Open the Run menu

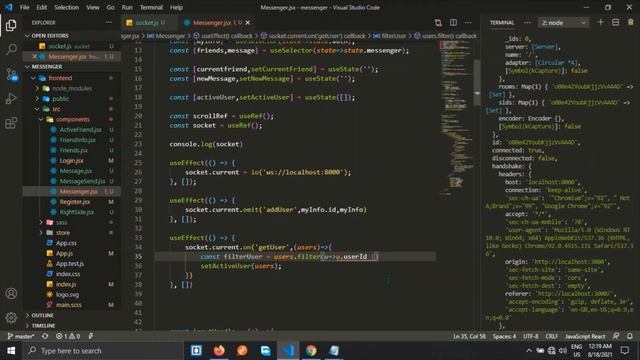click(x=127, y=7)
